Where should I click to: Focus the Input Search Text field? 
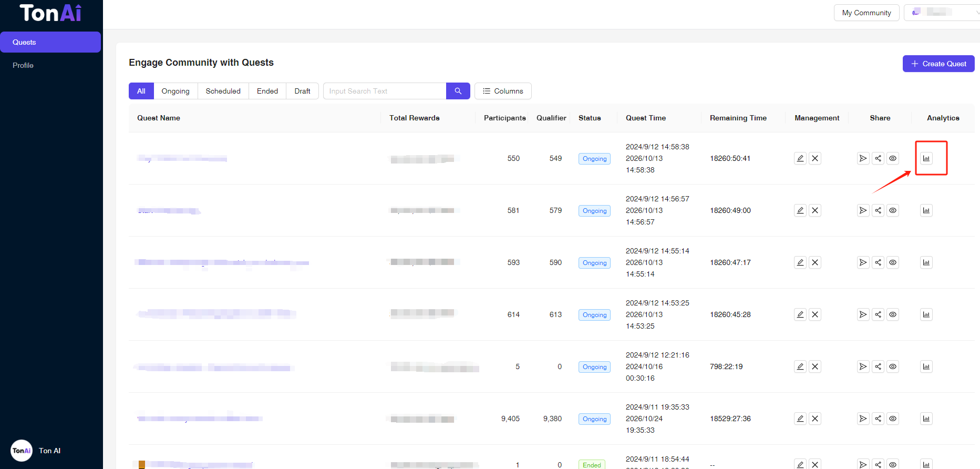tap(385, 91)
